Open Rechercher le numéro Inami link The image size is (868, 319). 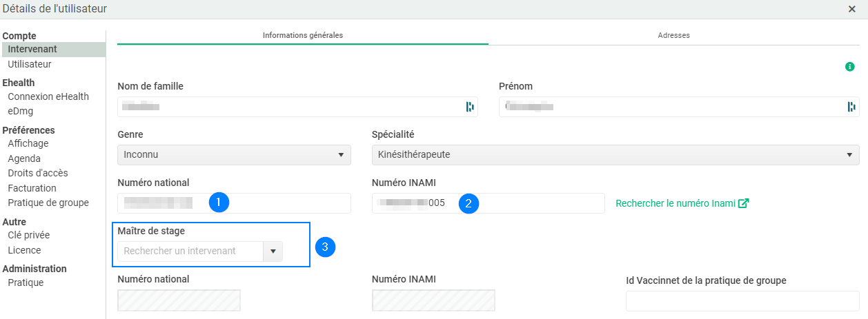[682, 203]
